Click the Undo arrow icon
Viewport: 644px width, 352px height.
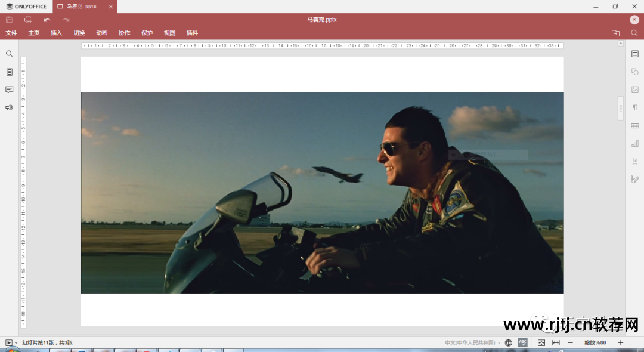(47, 20)
